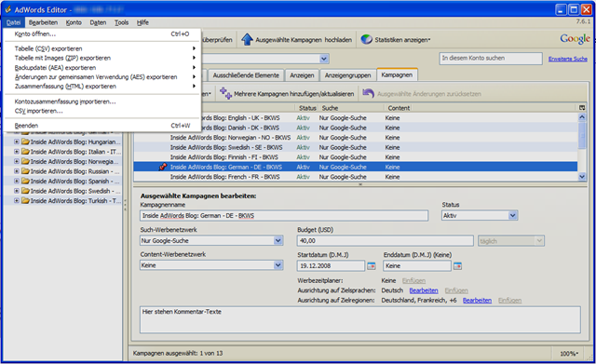Click Bearbeiten link next to Zielsprachen Deutsch
596x364 pixels.
point(424,290)
